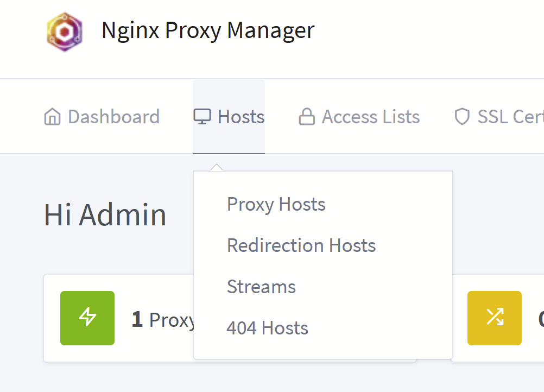Click the Hosts monitor icon
The height and width of the screenshot is (392, 544).
(x=202, y=117)
